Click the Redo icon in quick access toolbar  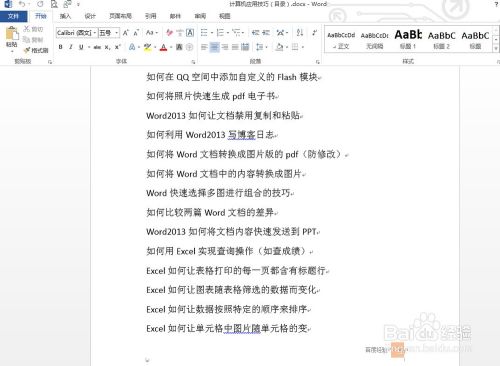point(40,4)
